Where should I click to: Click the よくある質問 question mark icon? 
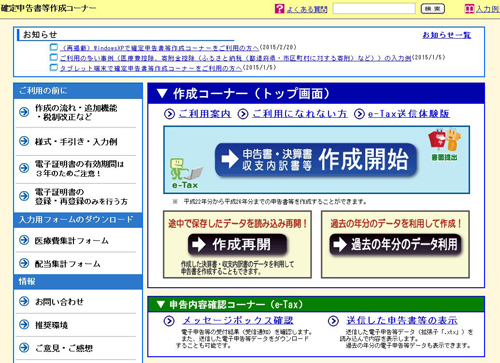279,9
